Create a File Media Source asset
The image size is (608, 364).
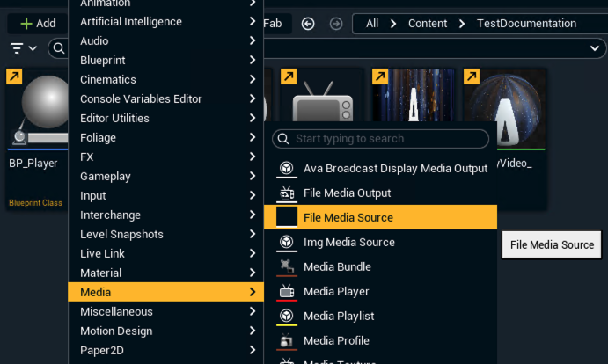click(x=380, y=217)
